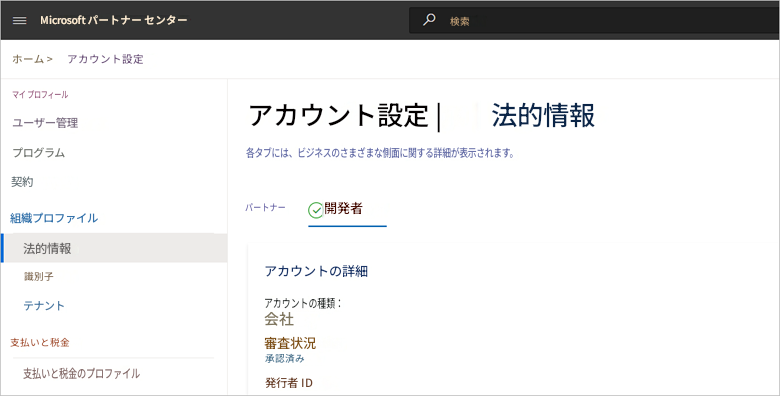Click the アカウント設定 breadcrumb
Screen dimensions: 780x396
click(x=105, y=59)
